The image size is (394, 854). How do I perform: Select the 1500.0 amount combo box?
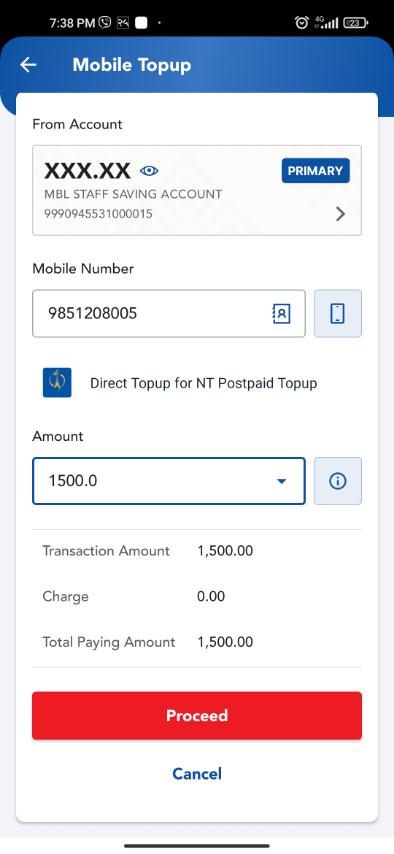[x=168, y=481]
